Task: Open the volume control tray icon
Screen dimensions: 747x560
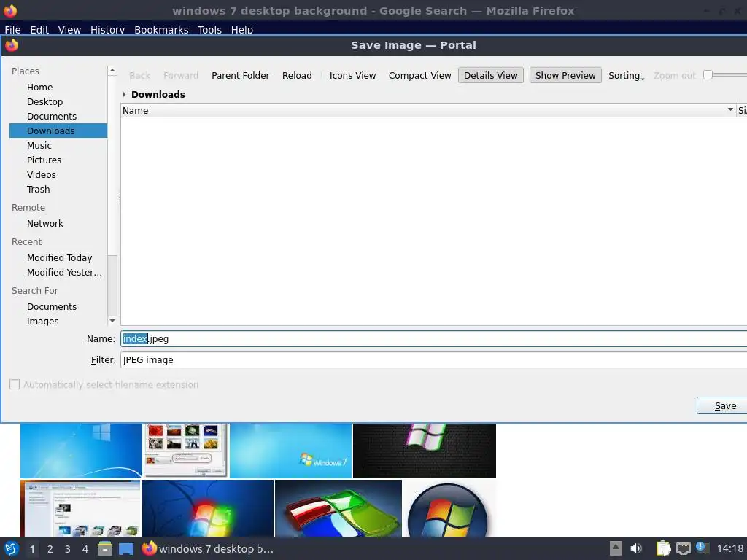Action: 636,548
